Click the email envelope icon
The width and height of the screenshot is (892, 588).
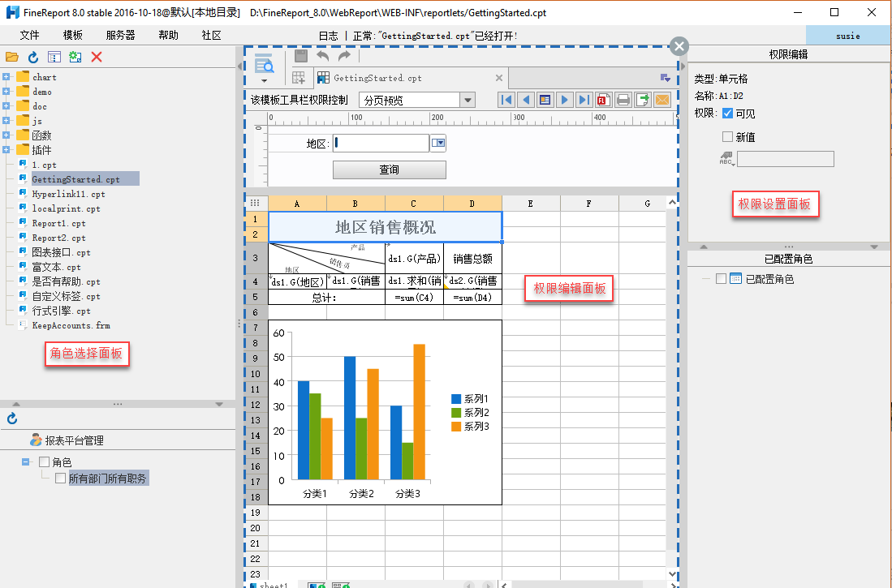(x=662, y=100)
